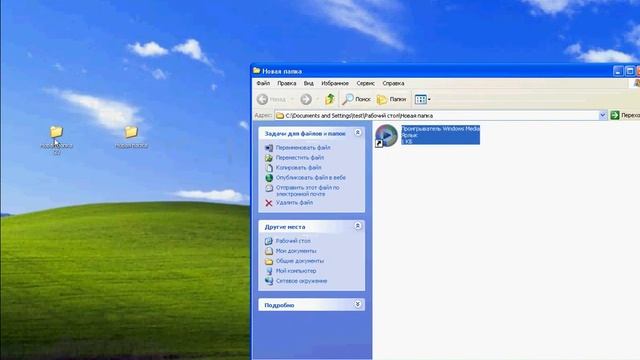Toggle the Папки folders pane

(x=391, y=99)
